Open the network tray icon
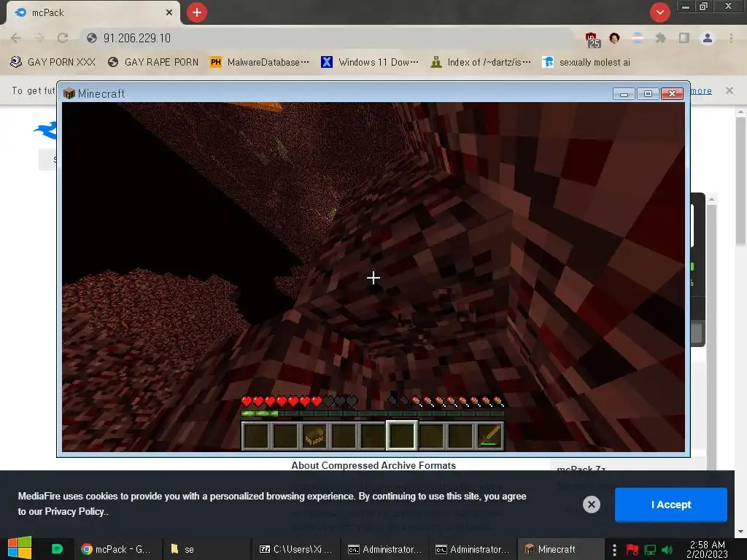747x560 pixels. coord(650,550)
